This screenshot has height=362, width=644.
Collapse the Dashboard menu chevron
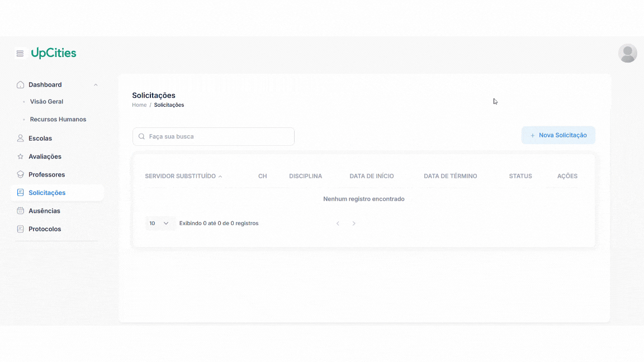[96, 85]
